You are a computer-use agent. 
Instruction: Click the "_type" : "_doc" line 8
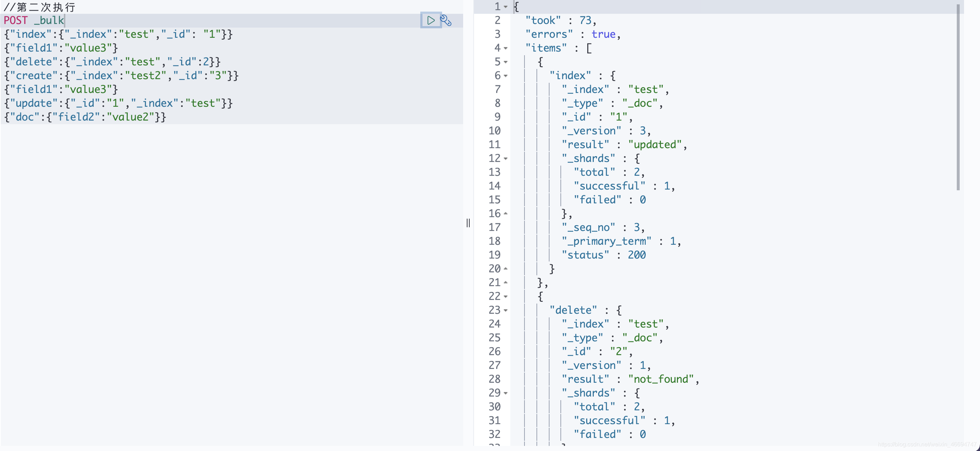(613, 103)
